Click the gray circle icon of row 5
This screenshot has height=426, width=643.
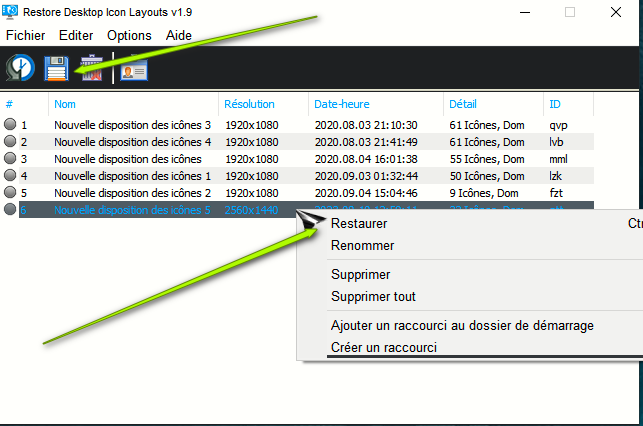[x=10, y=192]
